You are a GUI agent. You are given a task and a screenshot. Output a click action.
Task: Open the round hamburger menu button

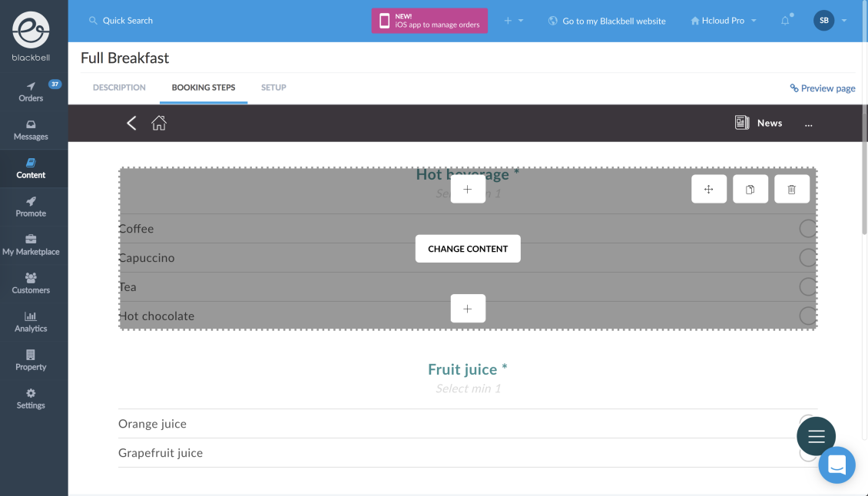pos(816,436)
